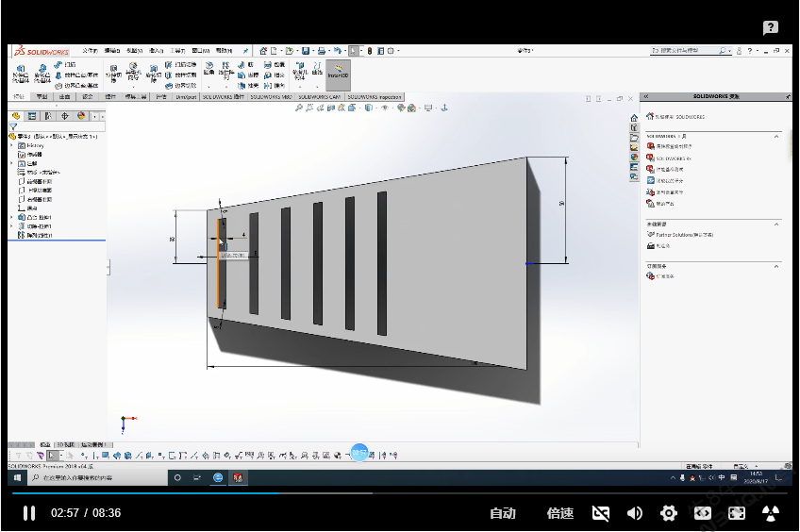This screenshot has height=532, width=800.
Task: Click Partner Solutions link
Action: pos(684,235)
